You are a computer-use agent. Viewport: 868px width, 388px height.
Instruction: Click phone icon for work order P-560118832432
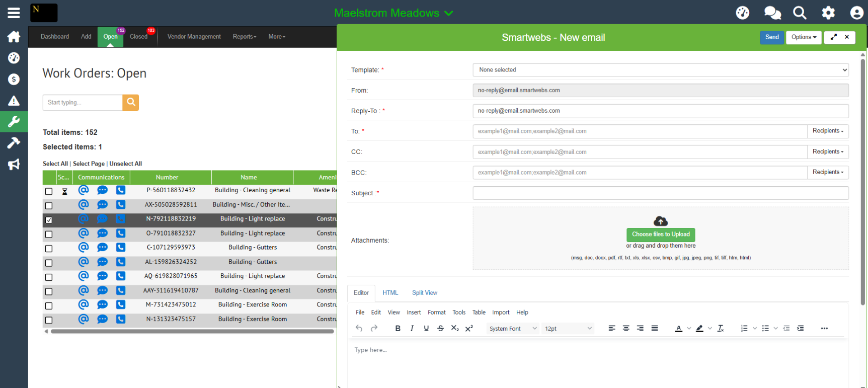(121, 190)
